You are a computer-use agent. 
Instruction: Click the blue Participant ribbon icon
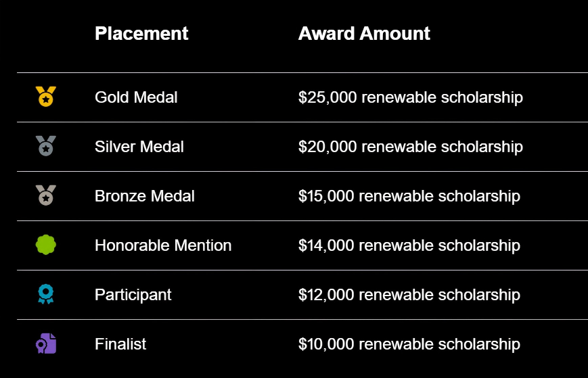pos(46,294)
